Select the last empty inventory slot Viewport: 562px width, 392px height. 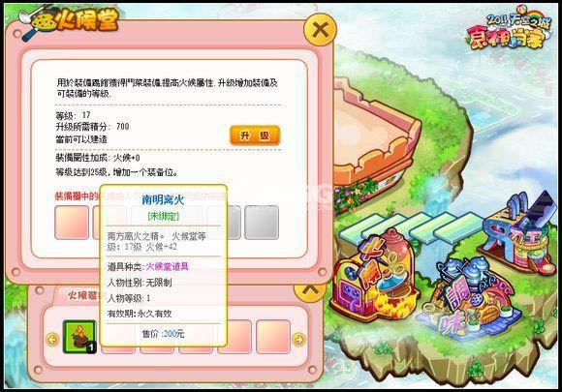272,337
